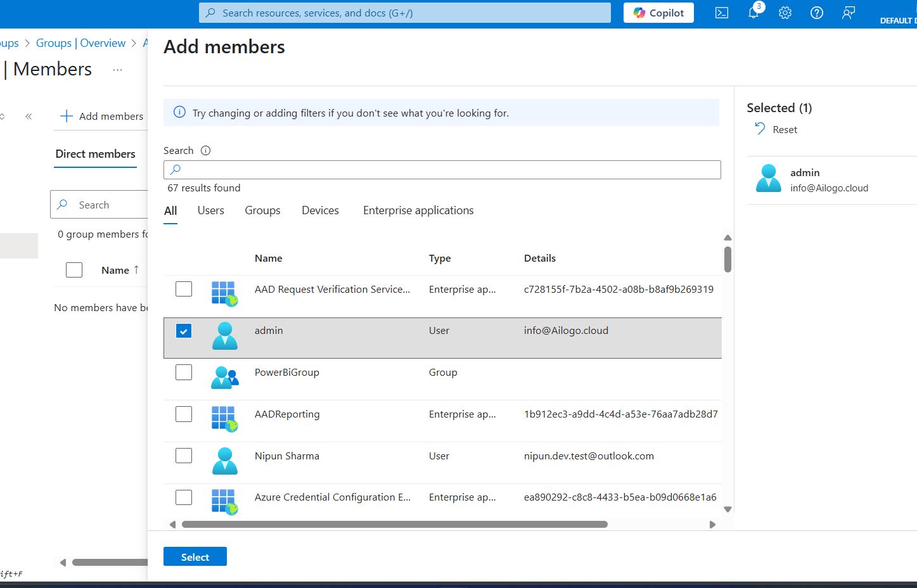
Task: Check the AAD Request Verification Service checkbox
Action: [184, 289]
